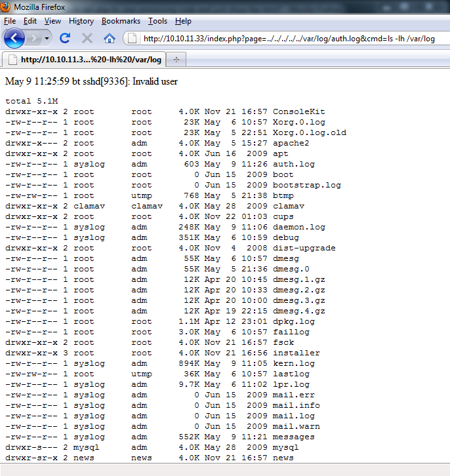This screenshot has height=476, width=450.
Task: Click the mail.err file name
Action: point(294,395)
